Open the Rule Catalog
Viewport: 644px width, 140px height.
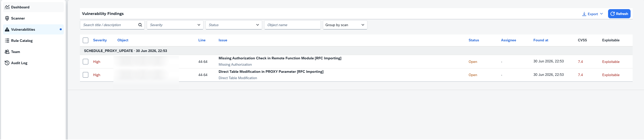pos(33,41)
